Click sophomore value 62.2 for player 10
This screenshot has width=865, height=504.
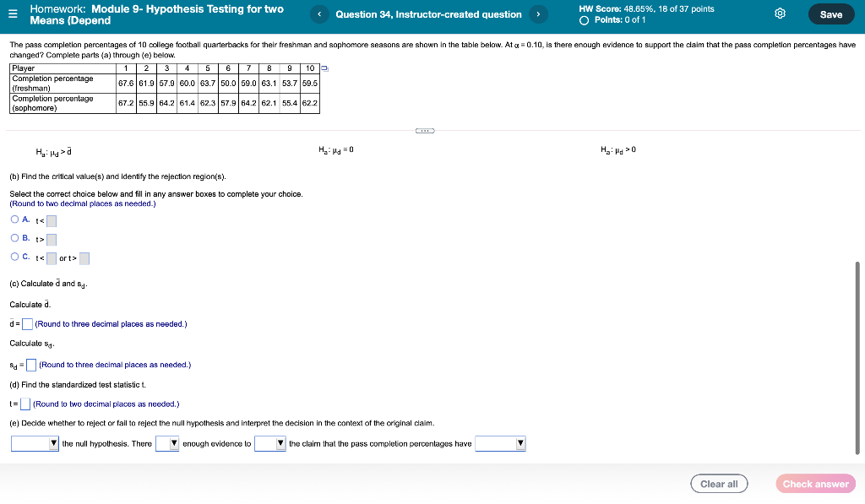[x=310, y=103]
